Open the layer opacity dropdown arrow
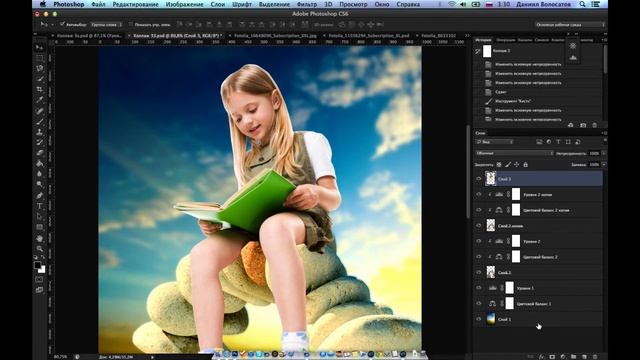The image size is (640, 360). (x=604, y=153)
